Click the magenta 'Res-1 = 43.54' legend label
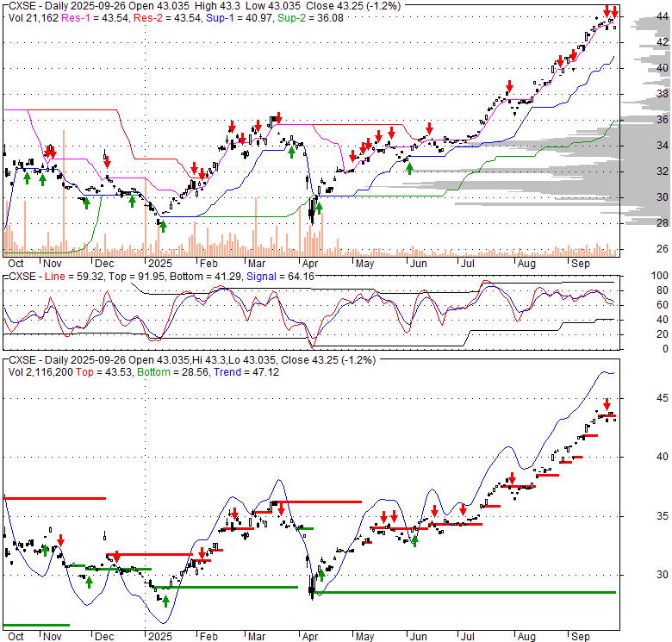672x642 pixels. (95, 18)
